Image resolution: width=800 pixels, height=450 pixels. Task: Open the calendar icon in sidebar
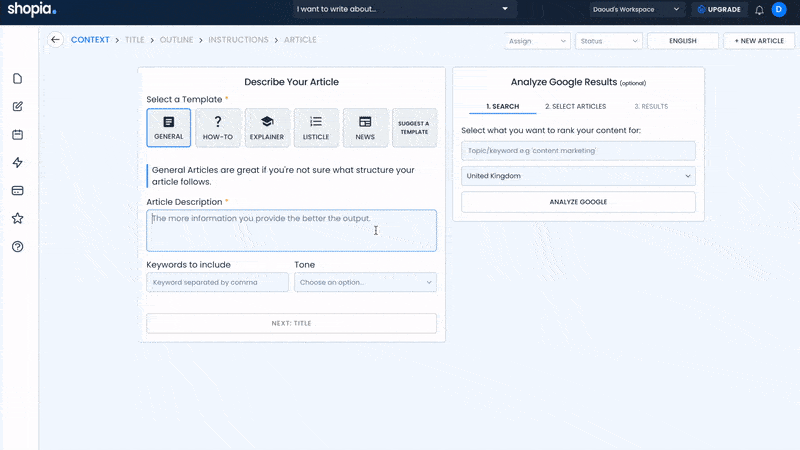(17, 135)
